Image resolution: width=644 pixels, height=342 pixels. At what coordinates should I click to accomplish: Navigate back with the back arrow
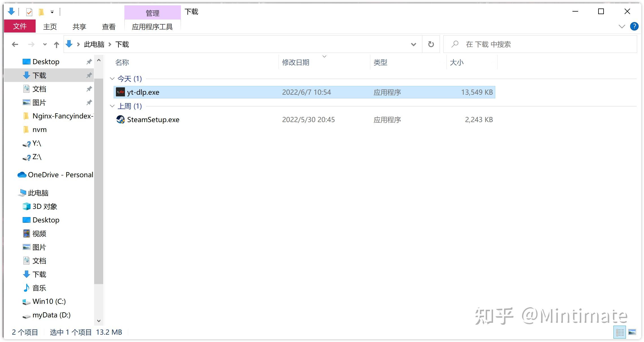click(15, 44)
